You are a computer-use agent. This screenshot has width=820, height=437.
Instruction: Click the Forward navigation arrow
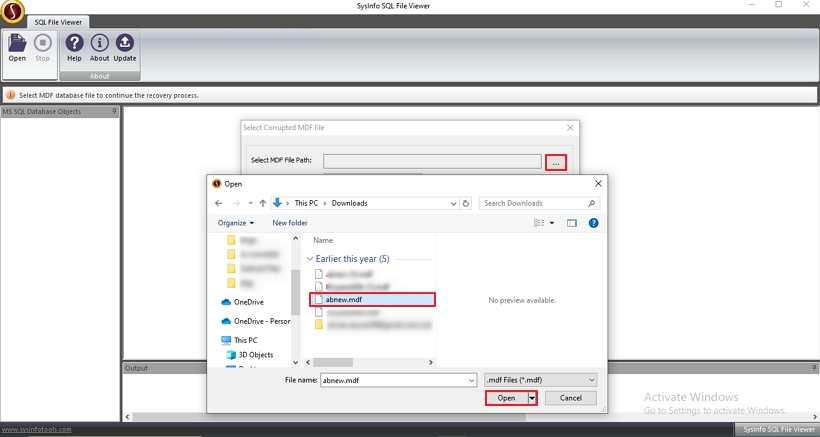point(236,203)
